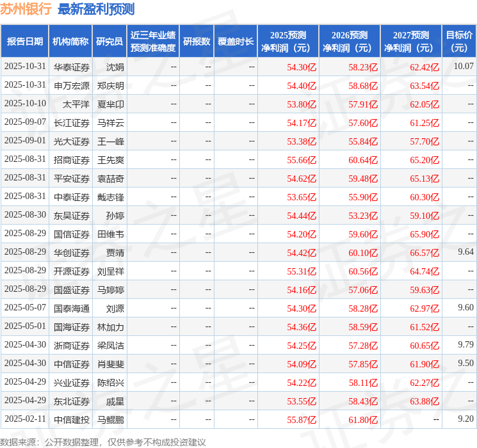Select analyst 马祥云 in the table
This screenshot has width=477, height=448.
(x=110, y=122)
